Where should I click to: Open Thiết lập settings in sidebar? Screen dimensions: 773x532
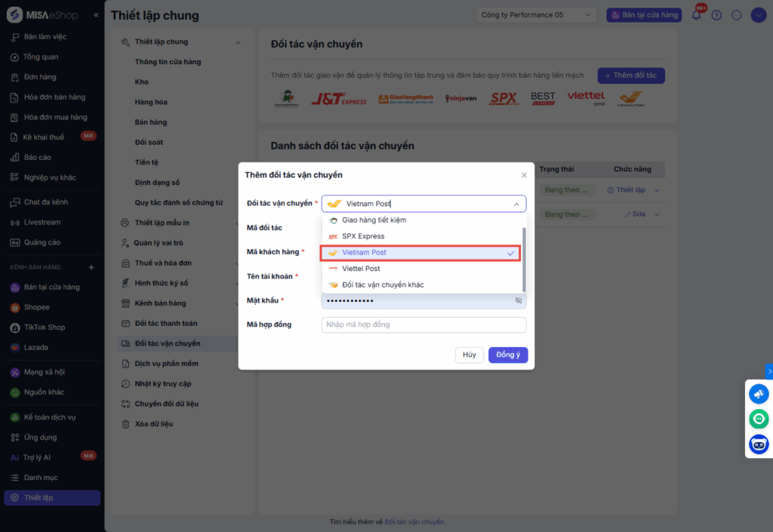pos(52,497)
